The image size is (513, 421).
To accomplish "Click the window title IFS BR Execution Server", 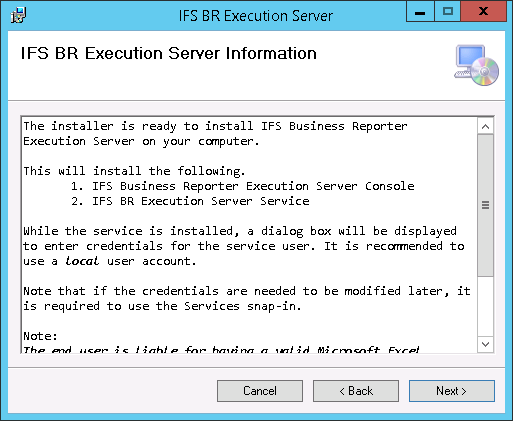I will tap(256, 16).
